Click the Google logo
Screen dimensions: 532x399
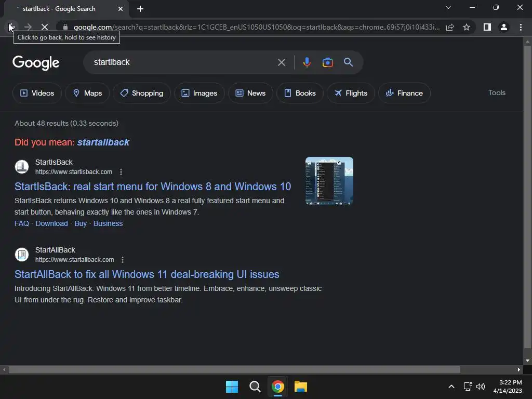36,63
